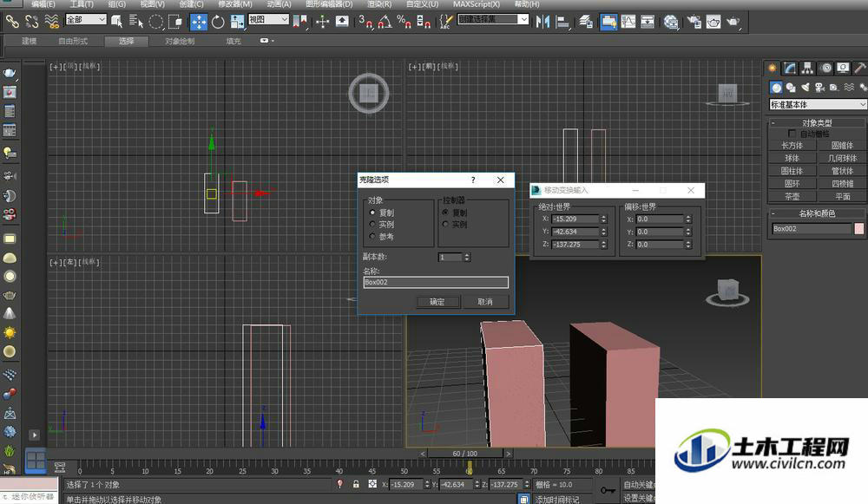Switch to the 选择 ribbon tab
Screen dimensions: 868x504
126,41
